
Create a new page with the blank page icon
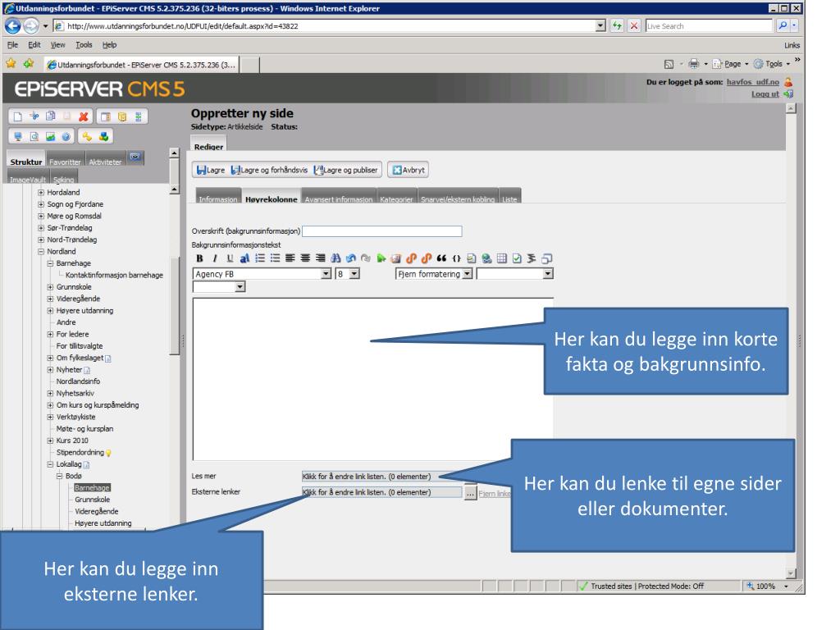tap(18, 116)
